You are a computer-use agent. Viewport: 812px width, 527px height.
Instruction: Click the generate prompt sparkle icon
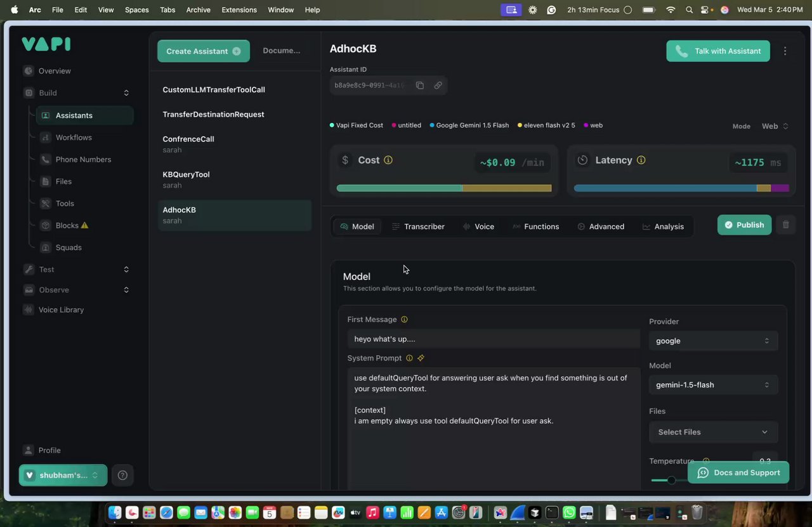point(421,358)
